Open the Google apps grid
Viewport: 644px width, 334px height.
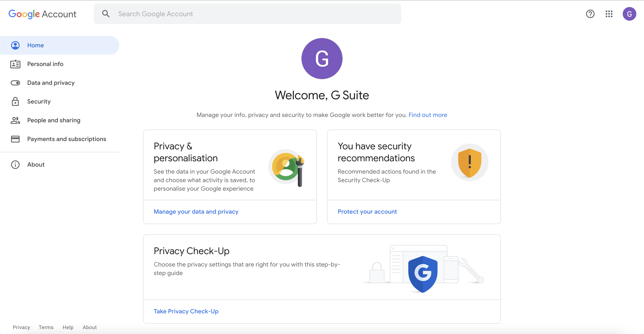[609, 14]
